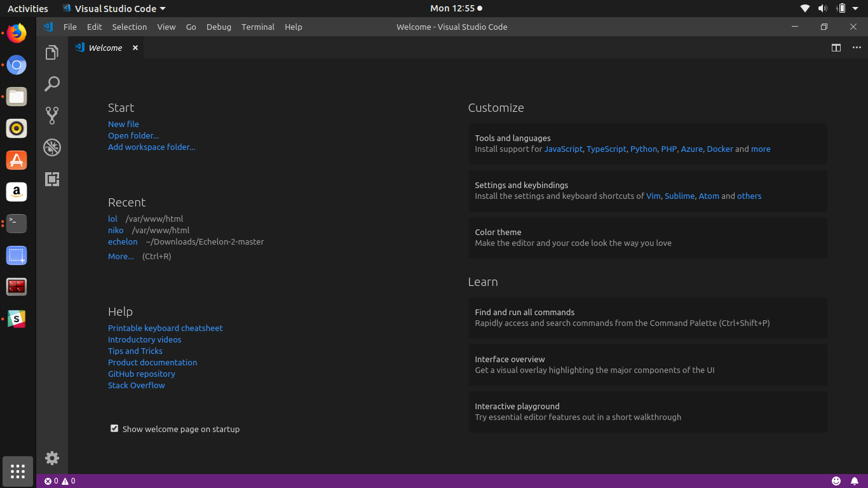Close the Welcome tab
868x488 pixels.
pos(135,48)
